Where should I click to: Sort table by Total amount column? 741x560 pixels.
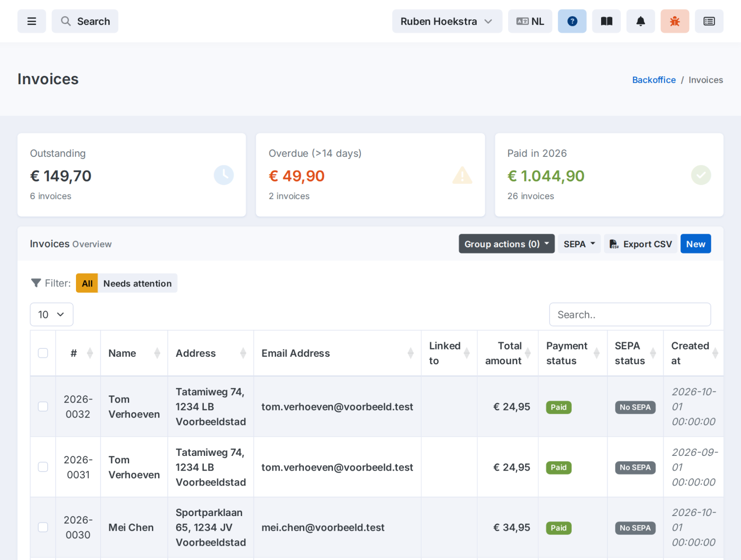[x=508, y=353]
